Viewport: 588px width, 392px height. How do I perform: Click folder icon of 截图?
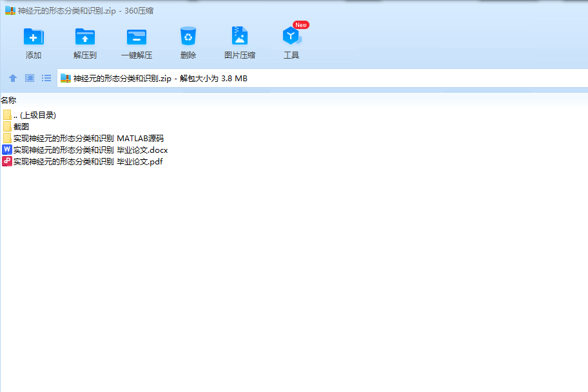tap(6, 126)
